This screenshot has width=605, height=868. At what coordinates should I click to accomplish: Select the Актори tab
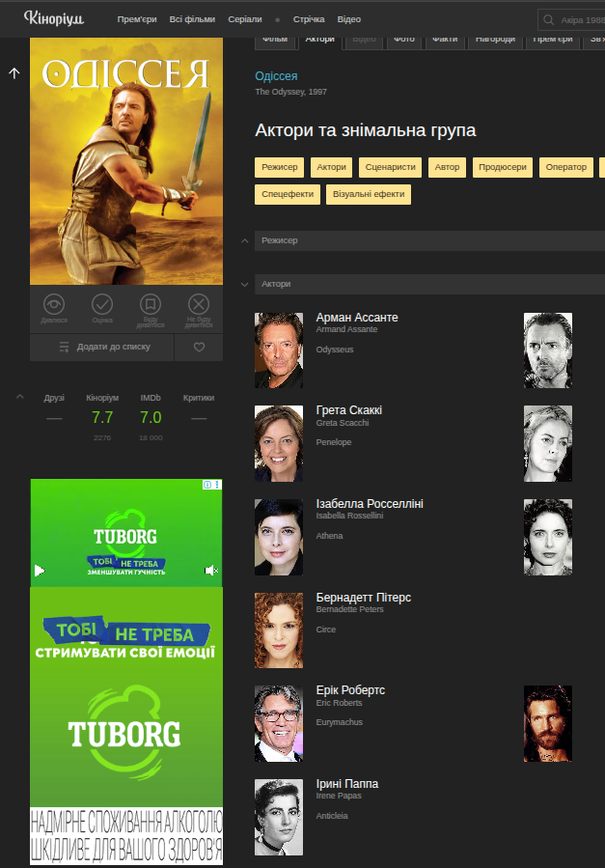(x=320, y=42)
